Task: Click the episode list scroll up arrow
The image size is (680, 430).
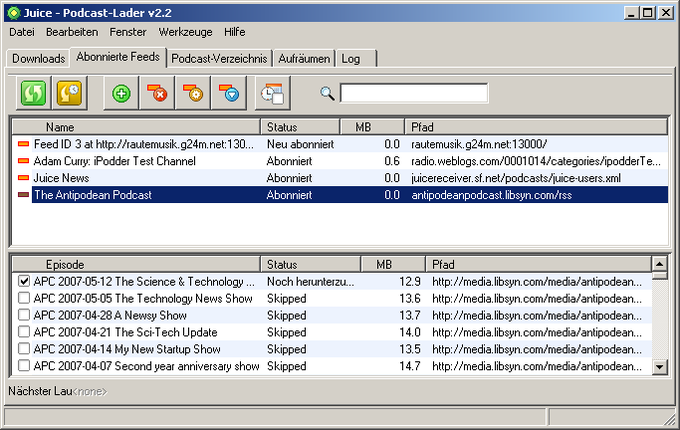Action: point(660,264)
